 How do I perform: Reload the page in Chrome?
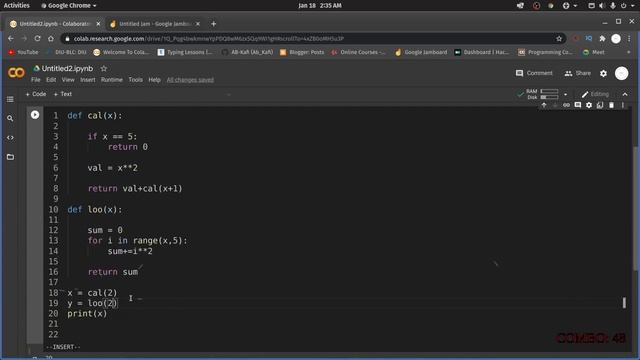(38, 38)
